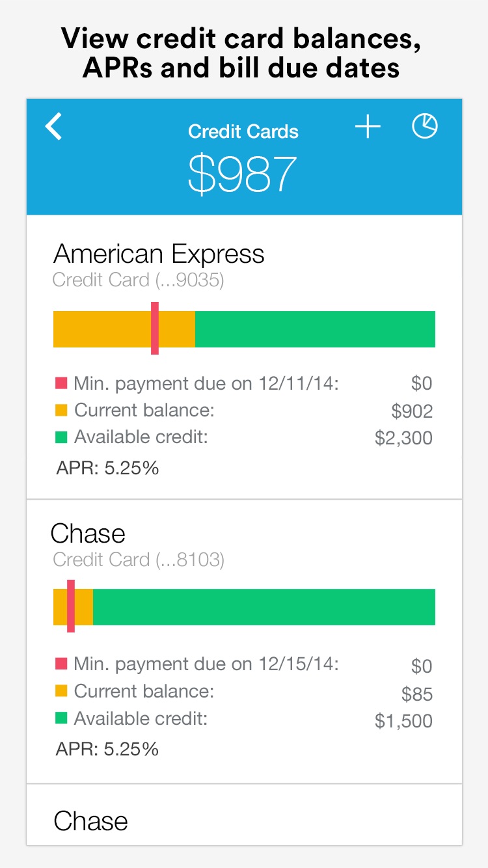The height and width of the screenshot is (868, 488).
Task: Add a new credit card with plus icon
Action: [x=368, y=126]
